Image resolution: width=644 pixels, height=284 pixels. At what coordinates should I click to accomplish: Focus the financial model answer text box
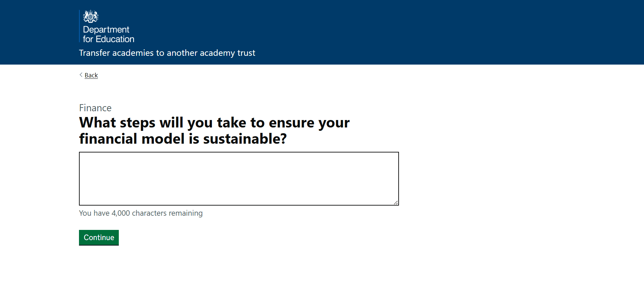(239, 179)
